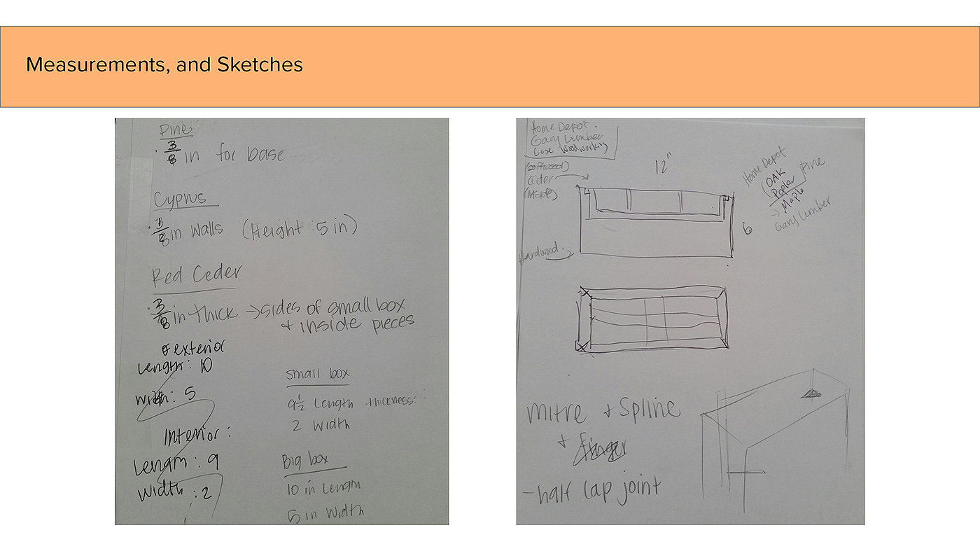This screenshot has height=551, width=980.
Task: Click the underlined "small box" heading
Action: [316, 375]
